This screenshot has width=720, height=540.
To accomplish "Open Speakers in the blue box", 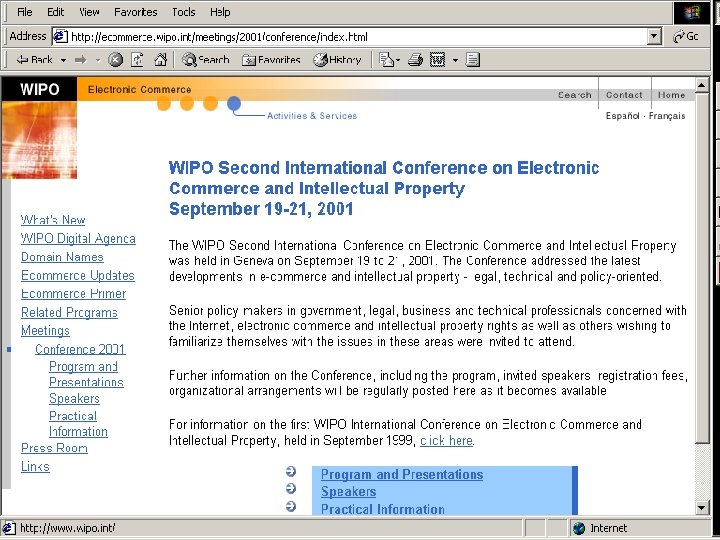I will click(349, 492).
